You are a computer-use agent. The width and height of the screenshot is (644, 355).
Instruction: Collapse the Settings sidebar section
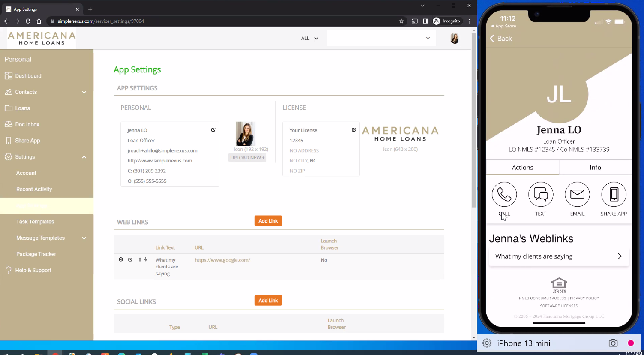pyautogui.click(x=84, y=157)
